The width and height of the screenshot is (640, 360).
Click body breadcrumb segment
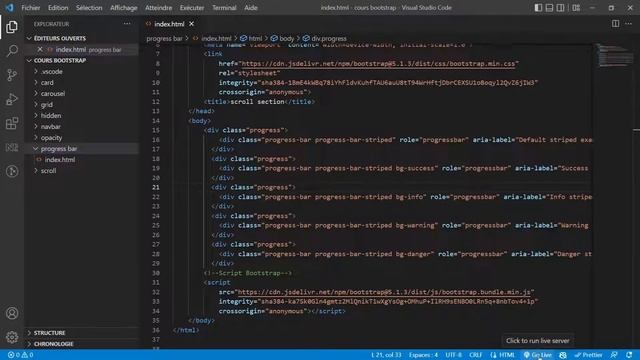click(x=282, y=39)
